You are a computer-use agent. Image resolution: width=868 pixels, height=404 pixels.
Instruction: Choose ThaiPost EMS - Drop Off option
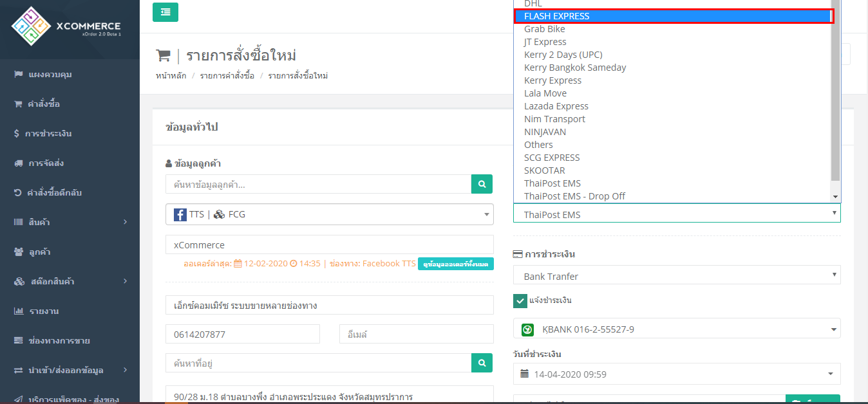click(x=672, y=196)
